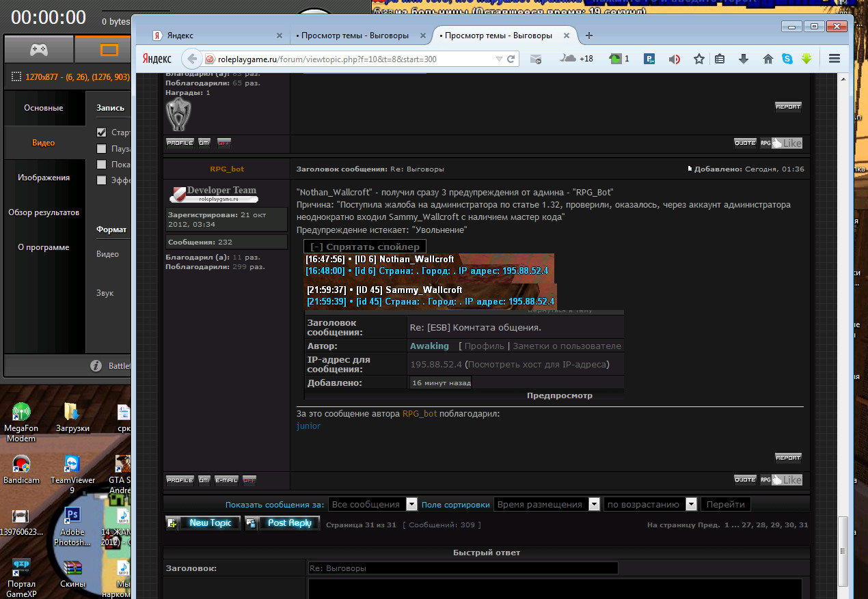
Task: Open the TeamViewer 9 desktop shortcut
Action: 72,474
